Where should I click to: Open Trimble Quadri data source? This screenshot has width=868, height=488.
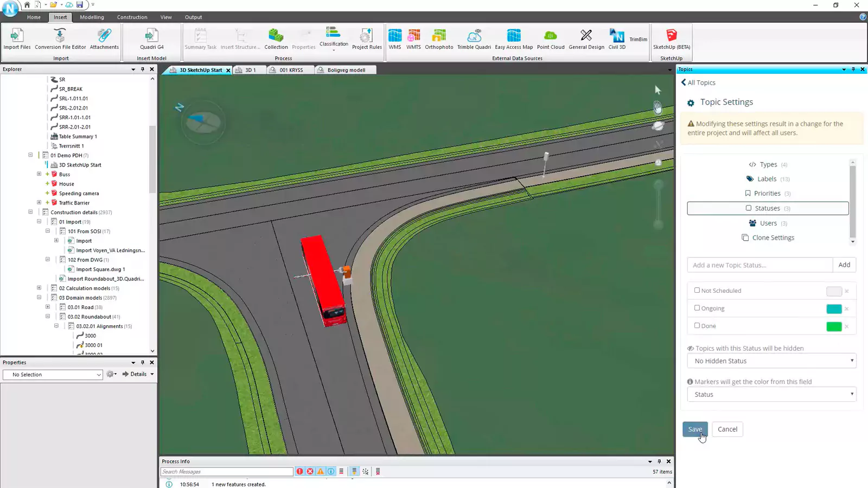click(474, 39)
